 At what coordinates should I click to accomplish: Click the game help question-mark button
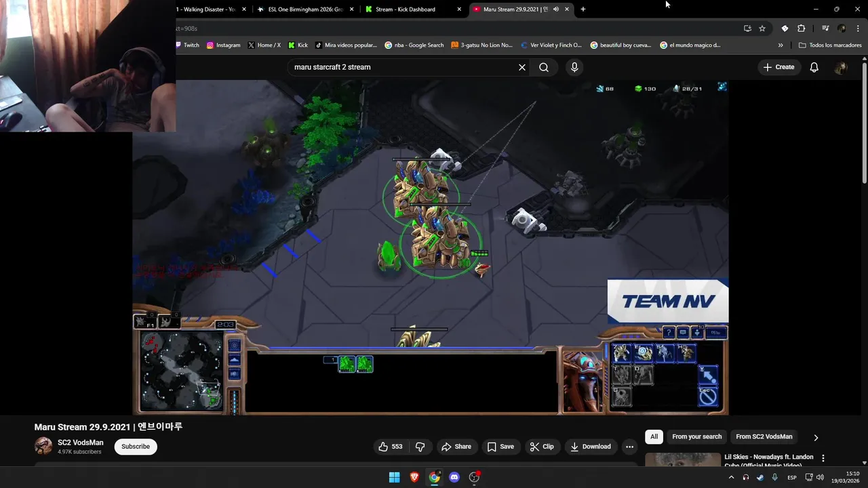pyautogui.click(x=669, y=332)
